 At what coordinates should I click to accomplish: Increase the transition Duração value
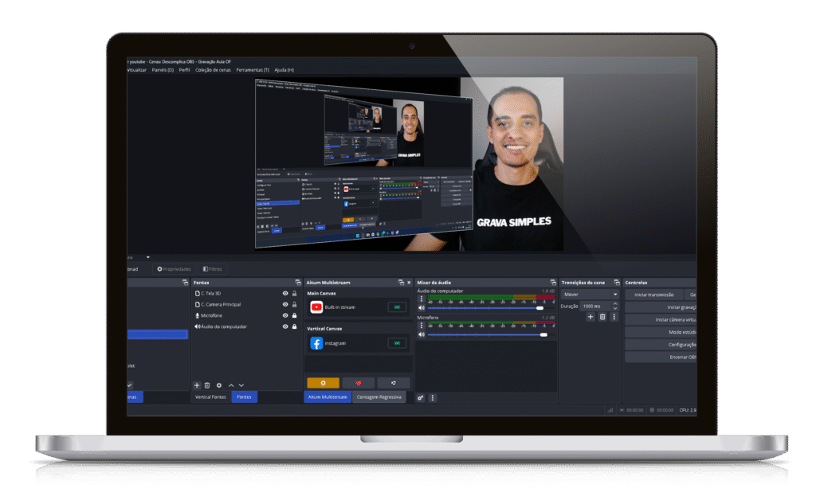click(614, 303)
